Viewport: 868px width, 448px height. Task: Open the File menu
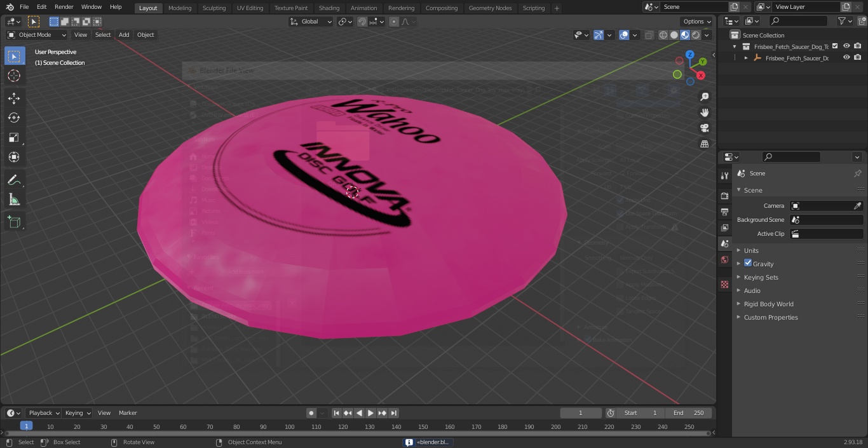[24, 7]
